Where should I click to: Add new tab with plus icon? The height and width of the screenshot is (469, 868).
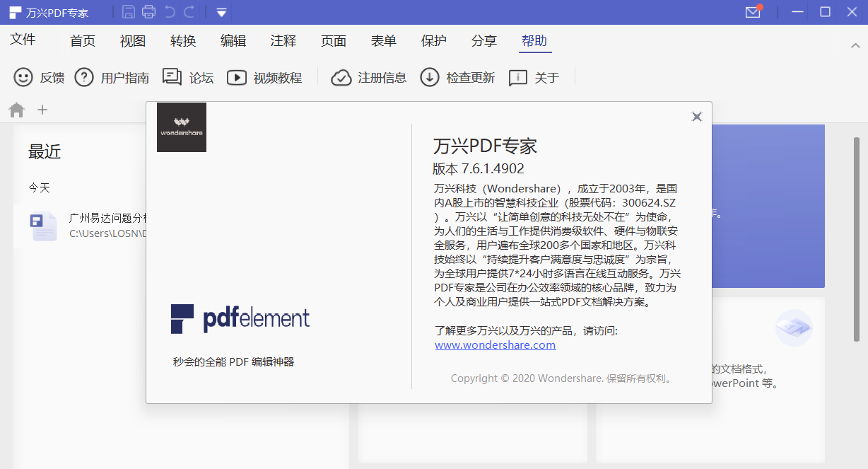point(42,110)
